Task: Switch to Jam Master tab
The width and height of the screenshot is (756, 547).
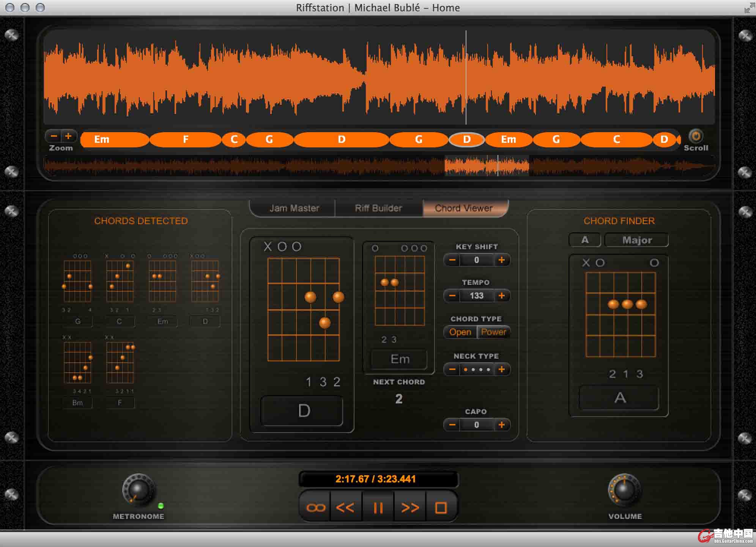Action: 294,208
